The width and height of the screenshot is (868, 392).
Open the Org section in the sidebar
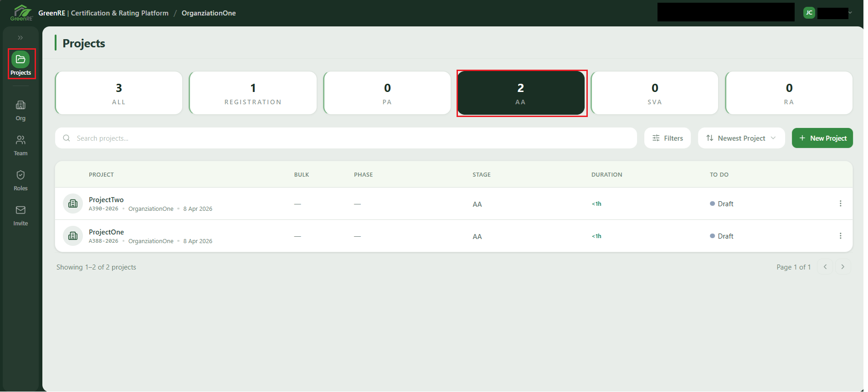click(x=21, y=111)
